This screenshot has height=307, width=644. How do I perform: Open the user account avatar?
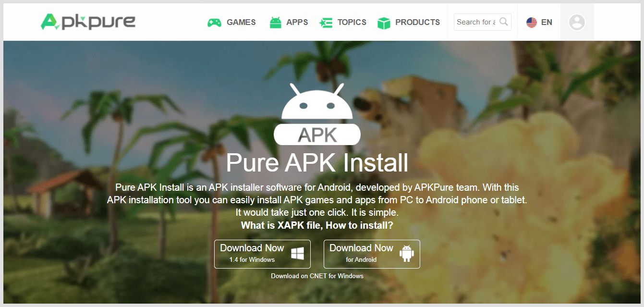577,22
